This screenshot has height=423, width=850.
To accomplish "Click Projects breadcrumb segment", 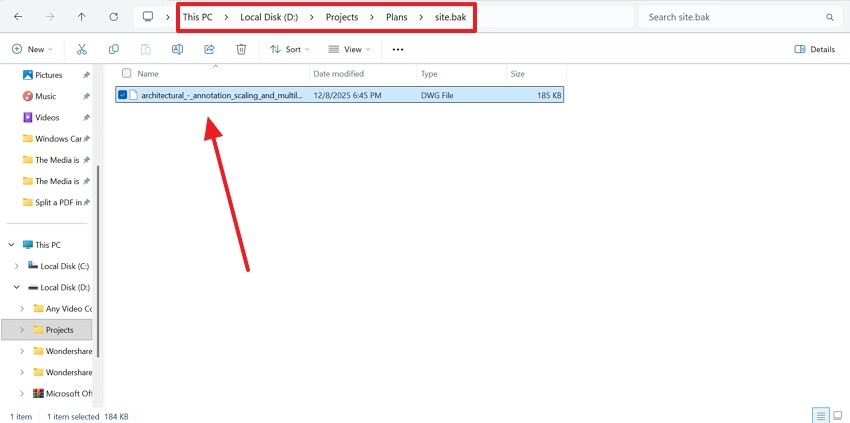I will point(342,17).
